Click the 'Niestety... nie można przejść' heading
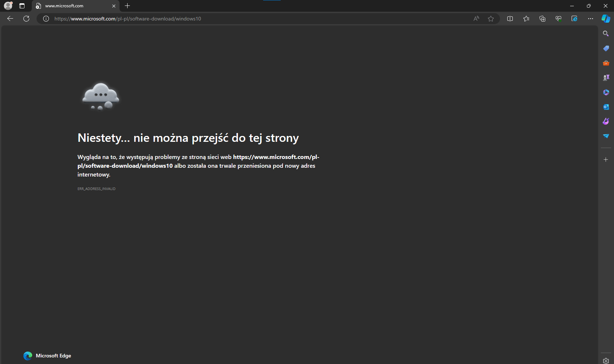 [x=188, y=138]
